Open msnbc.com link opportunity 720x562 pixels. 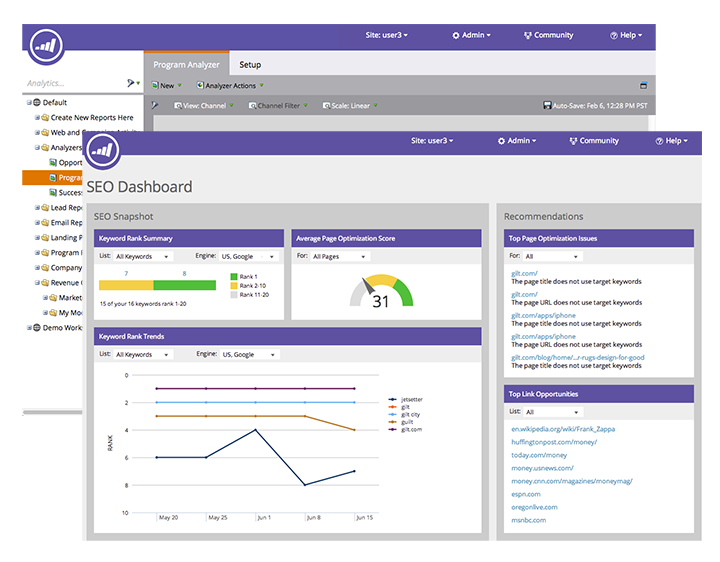[x=529, y=521]
